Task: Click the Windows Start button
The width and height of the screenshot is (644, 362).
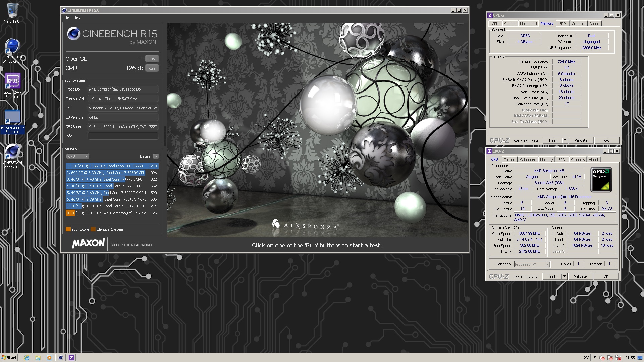Action: pos(9,358)
